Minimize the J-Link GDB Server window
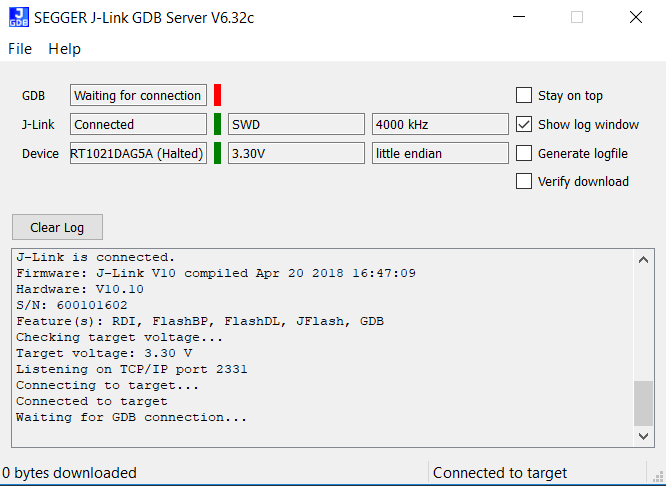The width and height of the screenshot is (666, 486). (x=518, y=17)
